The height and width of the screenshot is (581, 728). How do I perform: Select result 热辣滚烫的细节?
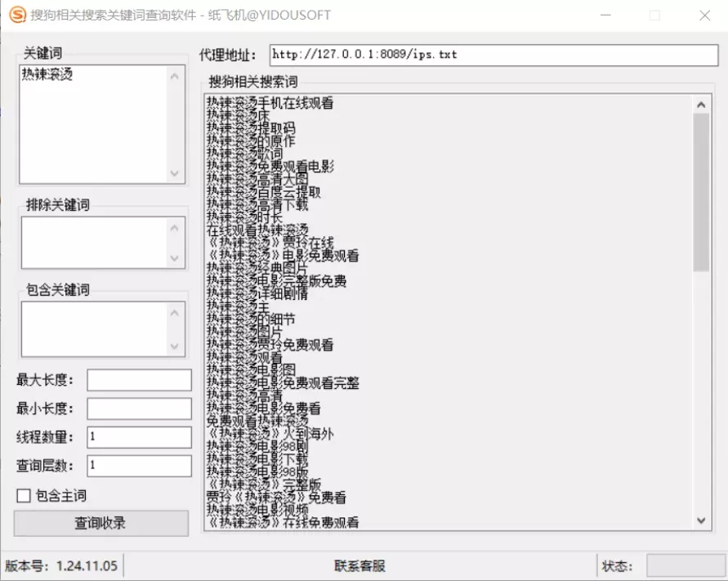(x=251, y=319)
